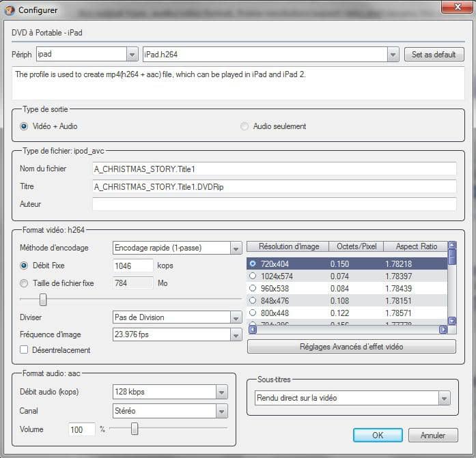Screen dimensions: 476x458
Task: Click the empty Auteur field
Action: pyautogui.click(x=275, y=204)
